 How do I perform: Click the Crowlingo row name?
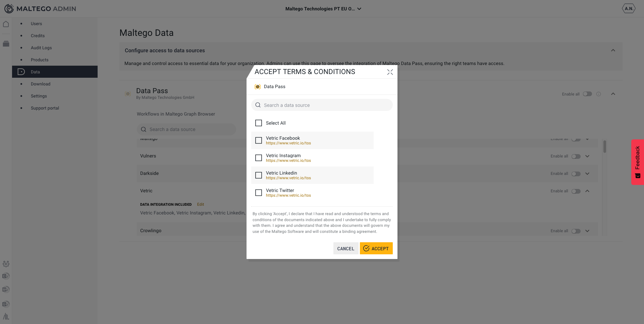pyautogui.click(x=151, y=231)
